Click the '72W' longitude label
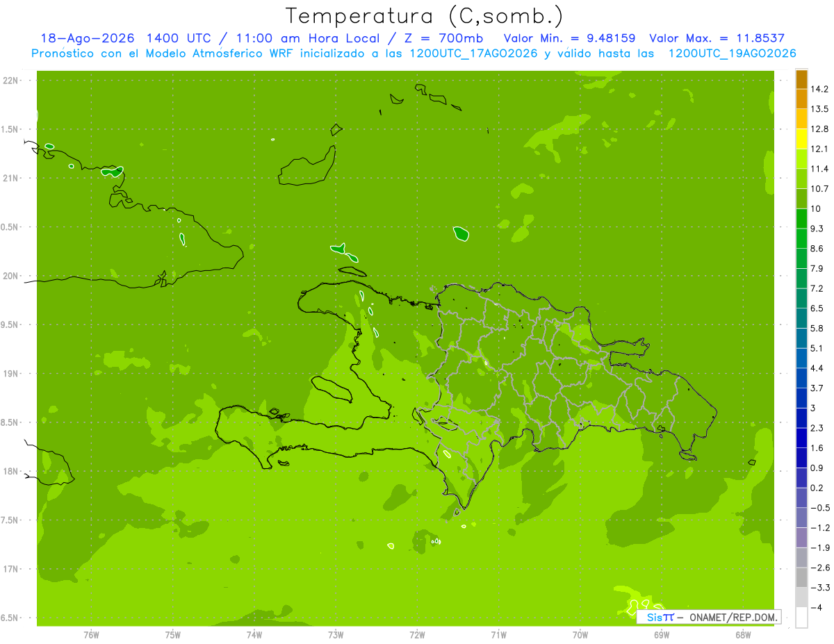 pyautogui.click(x=417, y=635)
